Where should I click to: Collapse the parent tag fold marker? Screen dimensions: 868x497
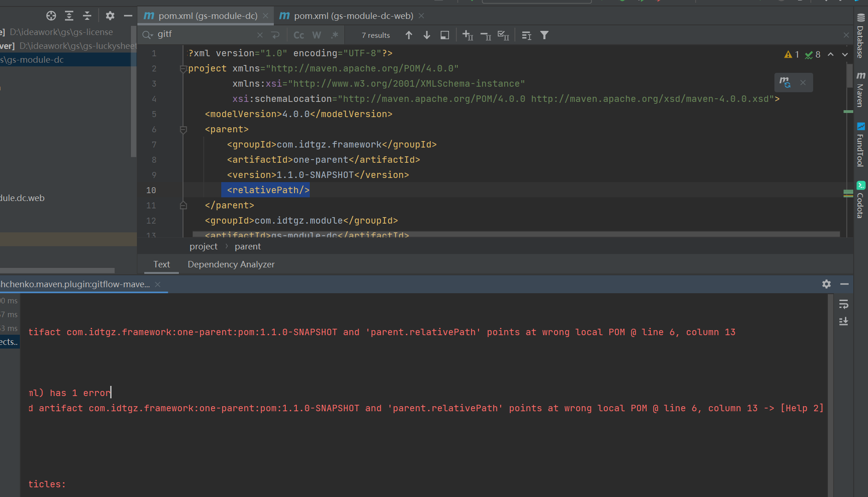pos(183,130)
